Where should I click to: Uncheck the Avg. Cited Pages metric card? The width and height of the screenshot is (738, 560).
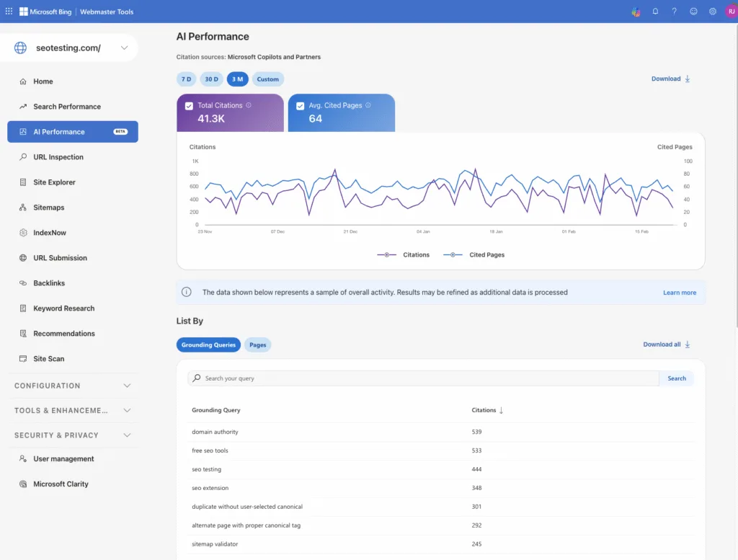301,105
